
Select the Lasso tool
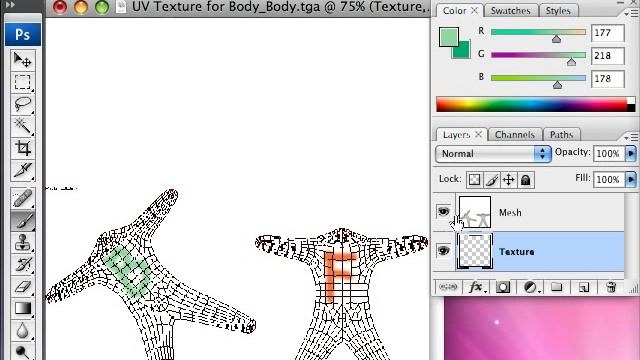(22, 104)
